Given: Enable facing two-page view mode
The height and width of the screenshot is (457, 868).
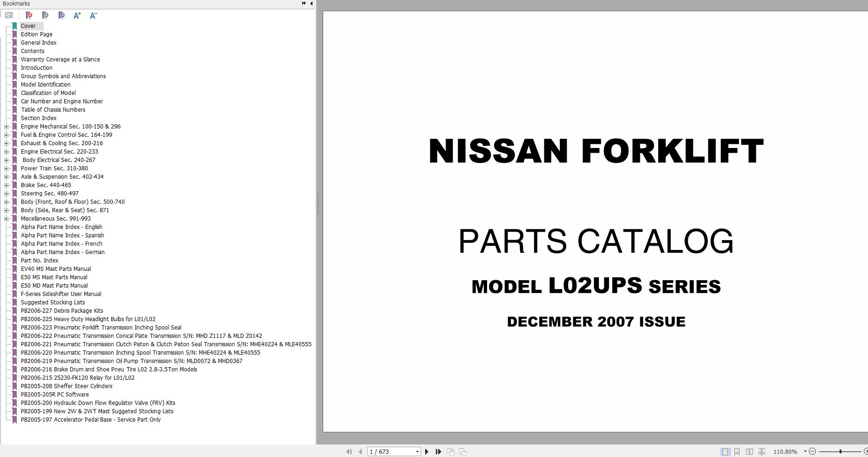Looking at the screenshot, I should pos(749,451).
